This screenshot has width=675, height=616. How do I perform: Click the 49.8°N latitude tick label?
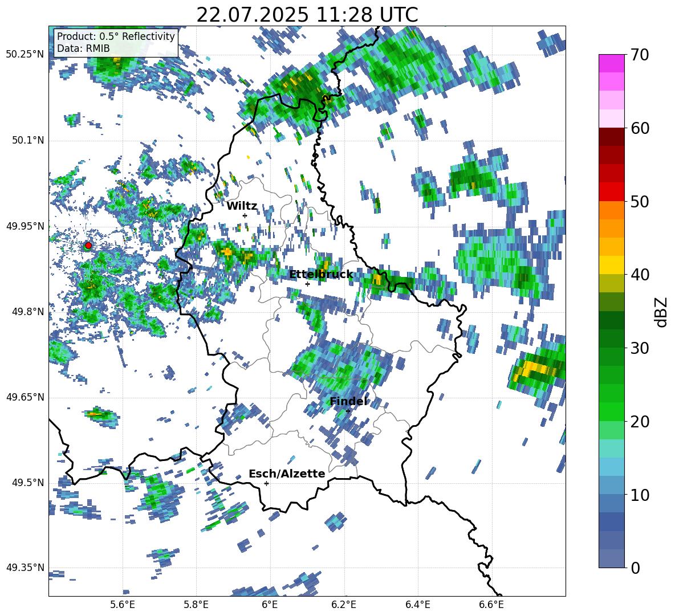pyautogui.click(x=28, y=312)
